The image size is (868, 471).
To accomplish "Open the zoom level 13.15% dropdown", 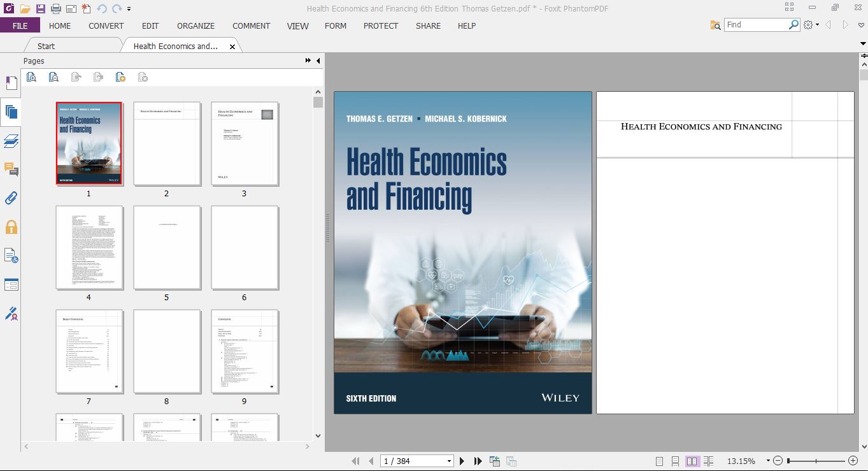I will click(767, 461).
